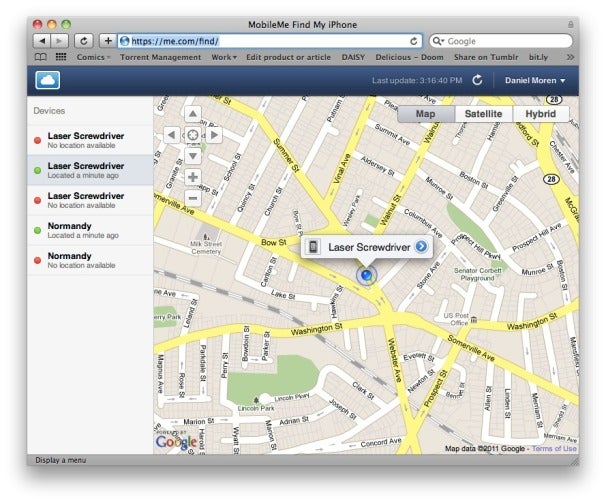The image size is (606, 503).
Task: Refresh device locations with the circular arrow
Action: 477,80
